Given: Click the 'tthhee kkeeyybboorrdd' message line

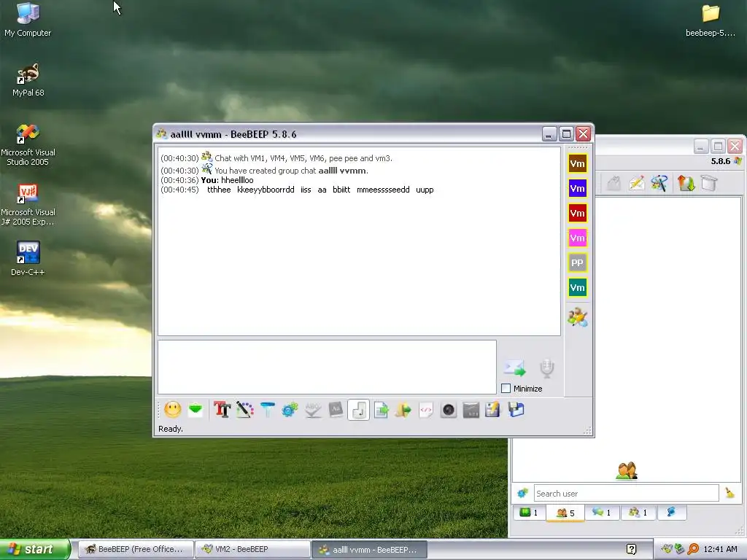Looking at the screenshot, I should tap(298, 190).
